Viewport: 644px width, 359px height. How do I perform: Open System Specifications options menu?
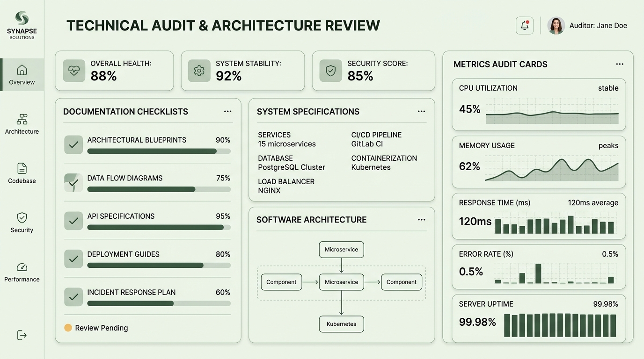click(x=421, y=111)
